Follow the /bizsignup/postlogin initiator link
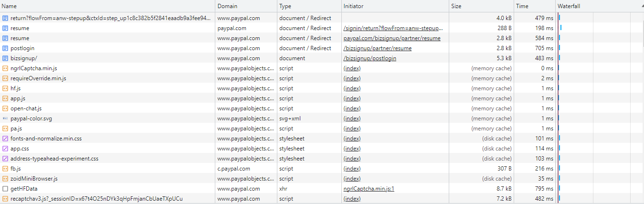 tap(370, 58)
